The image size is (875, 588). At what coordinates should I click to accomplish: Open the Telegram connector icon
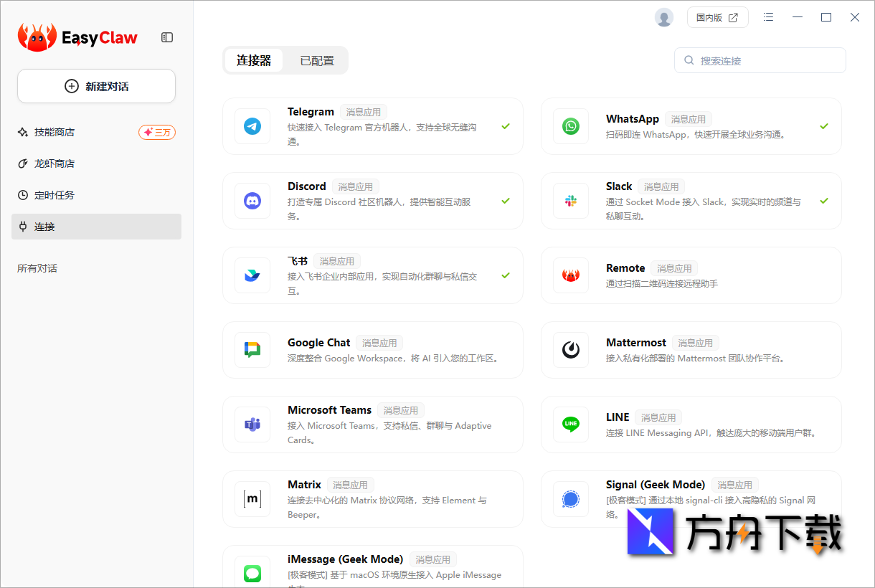coord(252,126)
